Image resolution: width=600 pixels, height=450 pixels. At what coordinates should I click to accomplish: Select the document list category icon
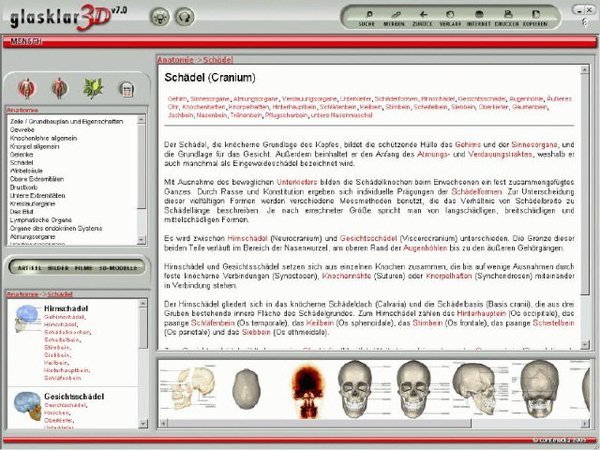click(126, 88)
